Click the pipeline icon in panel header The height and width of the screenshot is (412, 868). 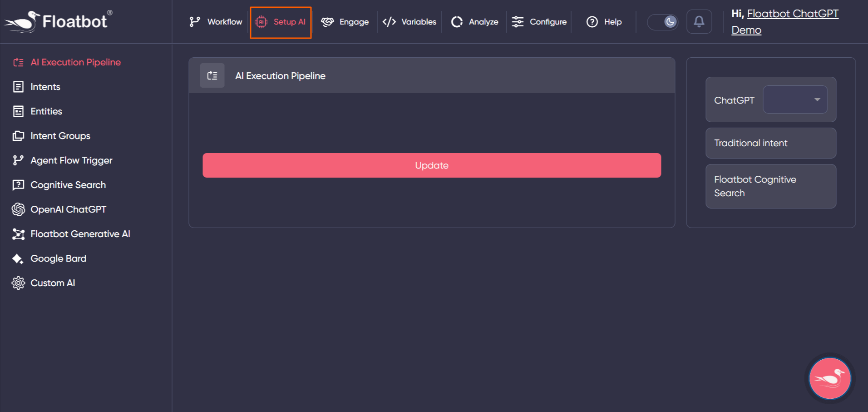212,76
